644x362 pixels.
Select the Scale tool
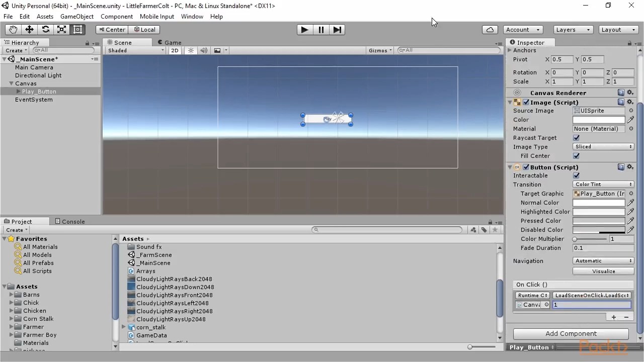61,30
